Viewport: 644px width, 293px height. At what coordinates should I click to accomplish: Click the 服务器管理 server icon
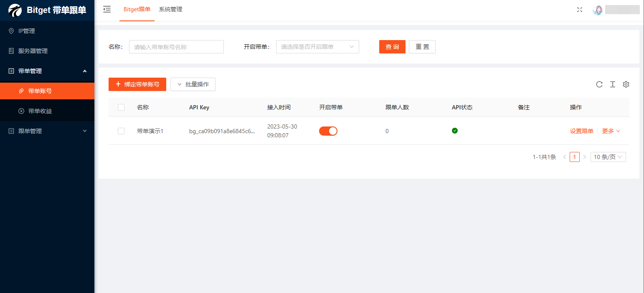coord(11,51)
